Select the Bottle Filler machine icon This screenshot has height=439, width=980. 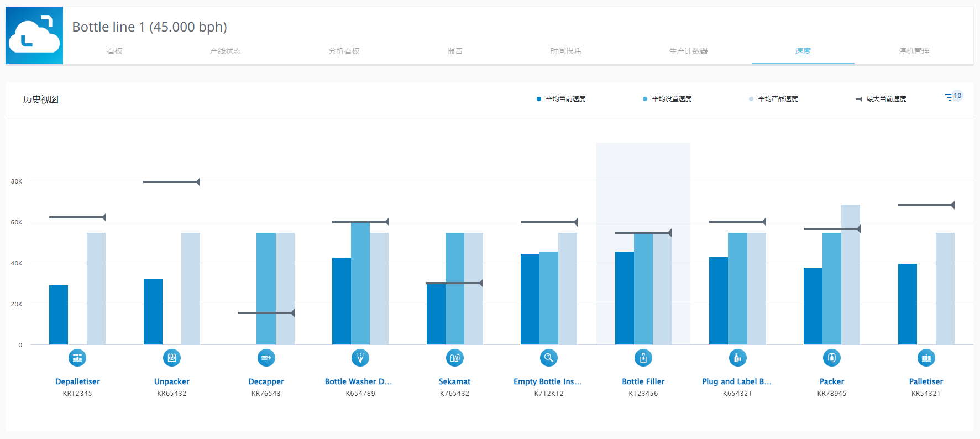coord(643,358)
